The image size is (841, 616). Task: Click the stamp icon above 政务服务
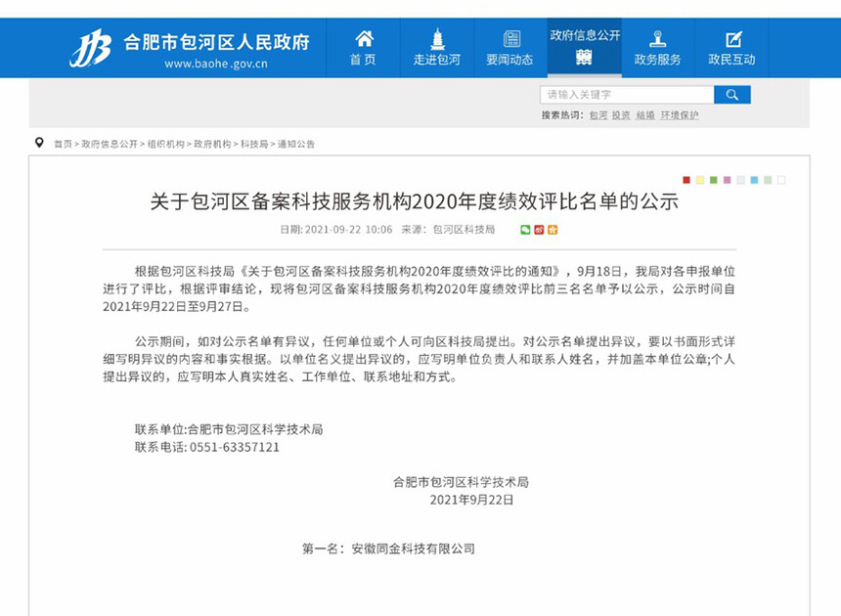pyautogui.click(x=658, y=38)
